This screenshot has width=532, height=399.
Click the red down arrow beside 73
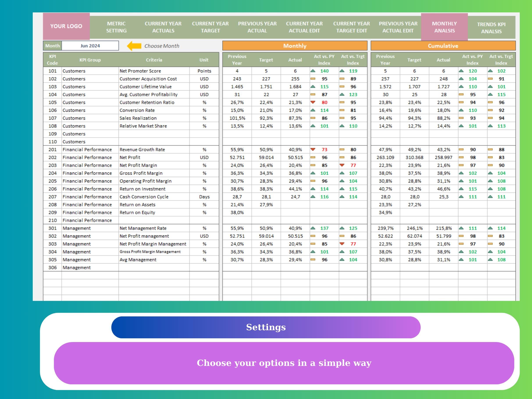click(313, 149)
